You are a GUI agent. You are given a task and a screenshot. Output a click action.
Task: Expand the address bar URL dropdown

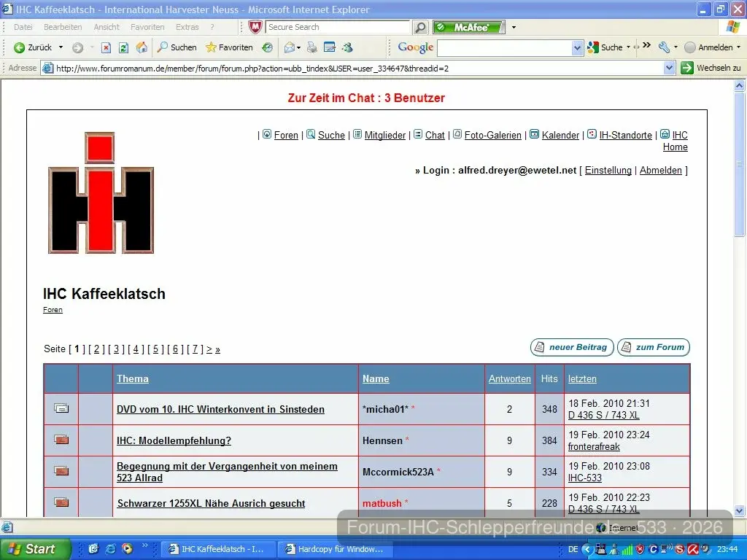tap(669, 68)
